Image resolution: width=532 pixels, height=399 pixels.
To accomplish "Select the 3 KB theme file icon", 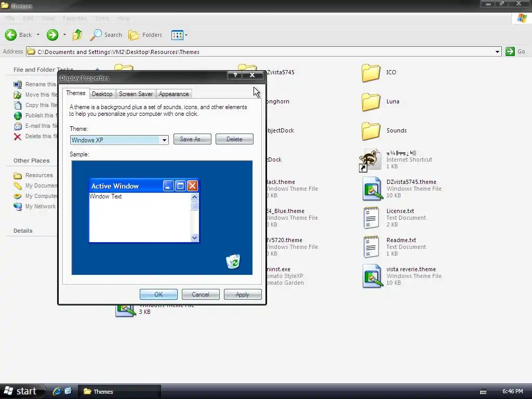I will tap(125, 311).
